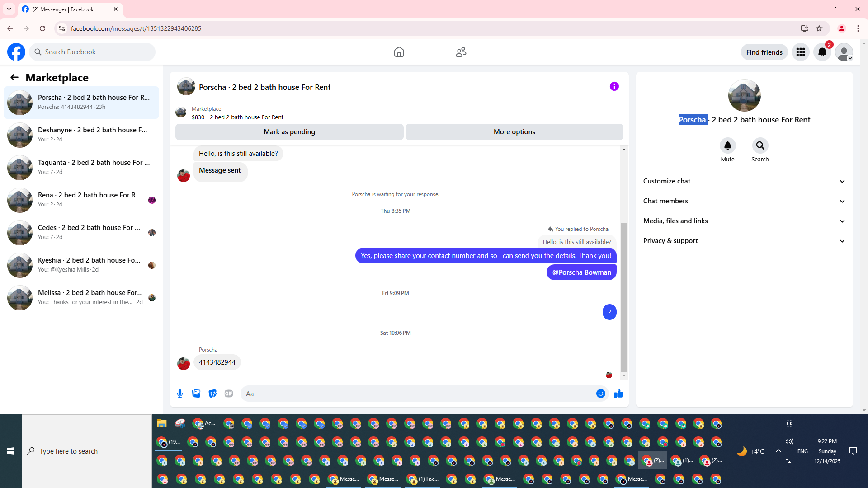Mute this conversation with bell icon
The width and height of the screenshot is (868, 488).
[x=727, y=145]
